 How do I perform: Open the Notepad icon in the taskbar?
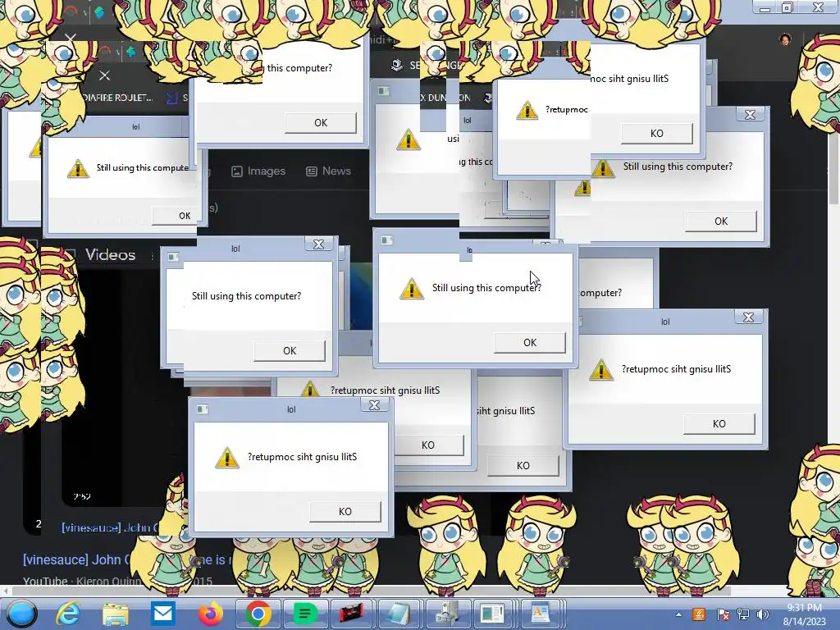tap(399, 614)
